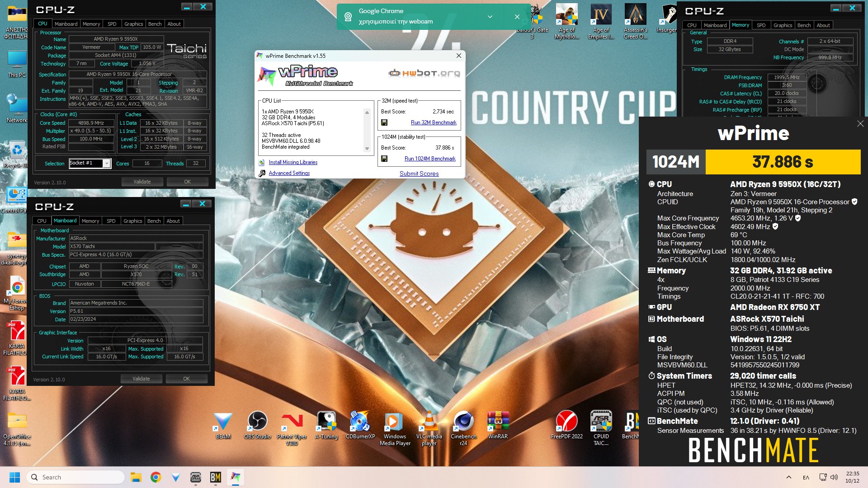868x488 pixels.
Task: Open Socket #1 selection dropdown in CPU-Z
Action: [107, 164]
